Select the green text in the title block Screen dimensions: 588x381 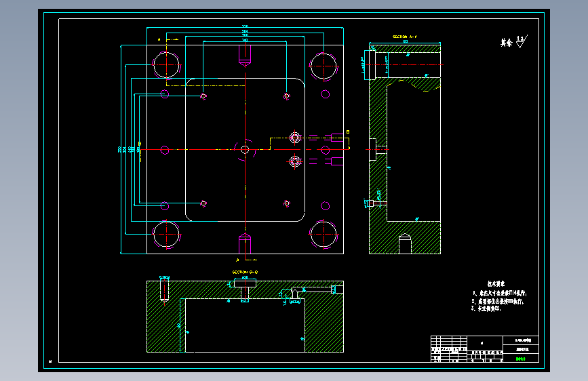[x=520, y=359]
